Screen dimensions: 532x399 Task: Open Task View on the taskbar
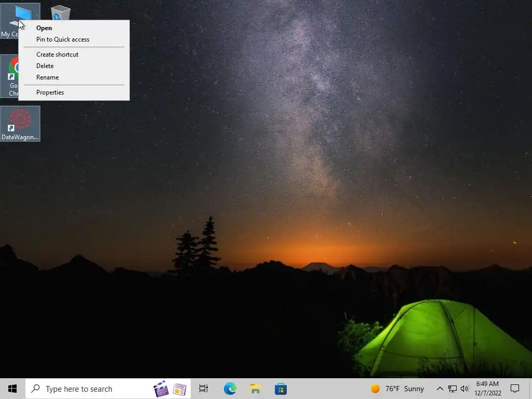click(x=204, y=389)
